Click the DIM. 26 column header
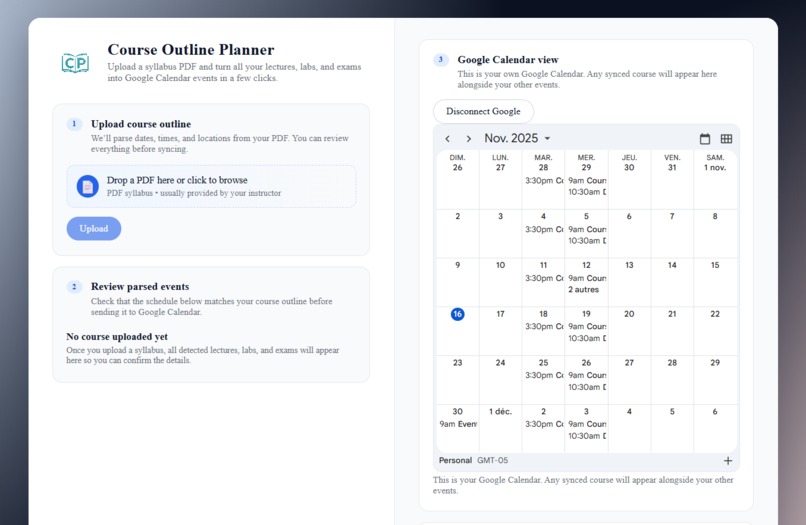 (457, 162)
